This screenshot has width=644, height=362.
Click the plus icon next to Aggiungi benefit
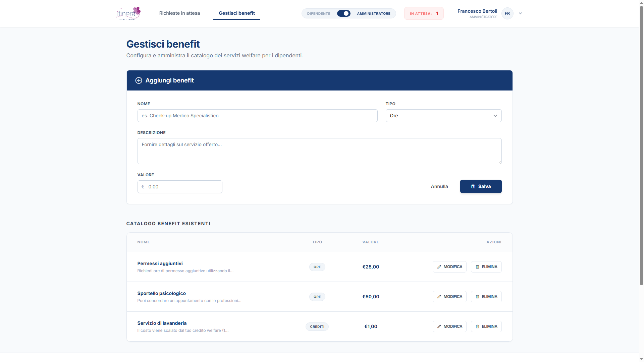pos(139,80)
